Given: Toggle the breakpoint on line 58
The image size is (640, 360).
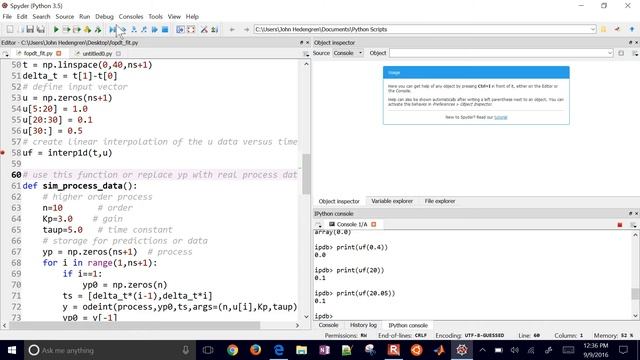Looking at the screenshot, I should 3,153.
